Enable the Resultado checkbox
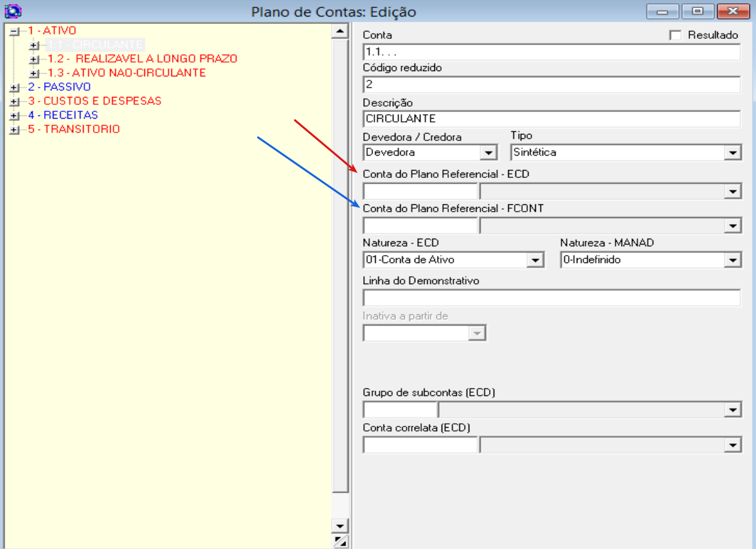Image resolution: width=756 pixels, height=549 pixels. tap(675, 36)
